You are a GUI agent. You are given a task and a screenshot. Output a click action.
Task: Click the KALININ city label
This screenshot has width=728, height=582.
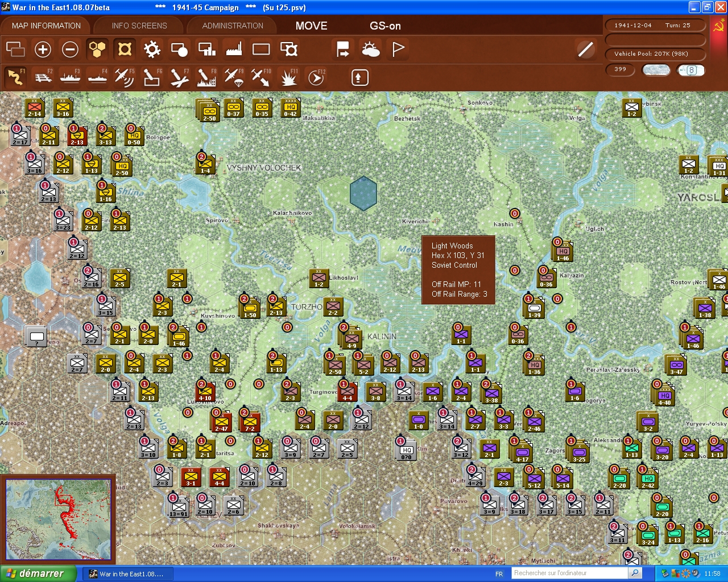click(382, 336)
